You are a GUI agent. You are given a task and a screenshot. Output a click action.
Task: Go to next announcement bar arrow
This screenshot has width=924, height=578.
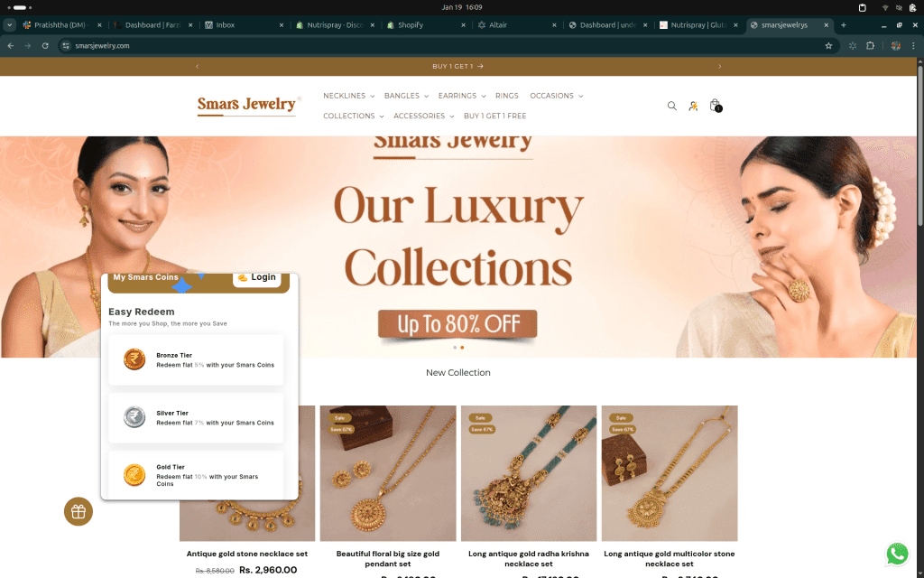tap(719, 67)
